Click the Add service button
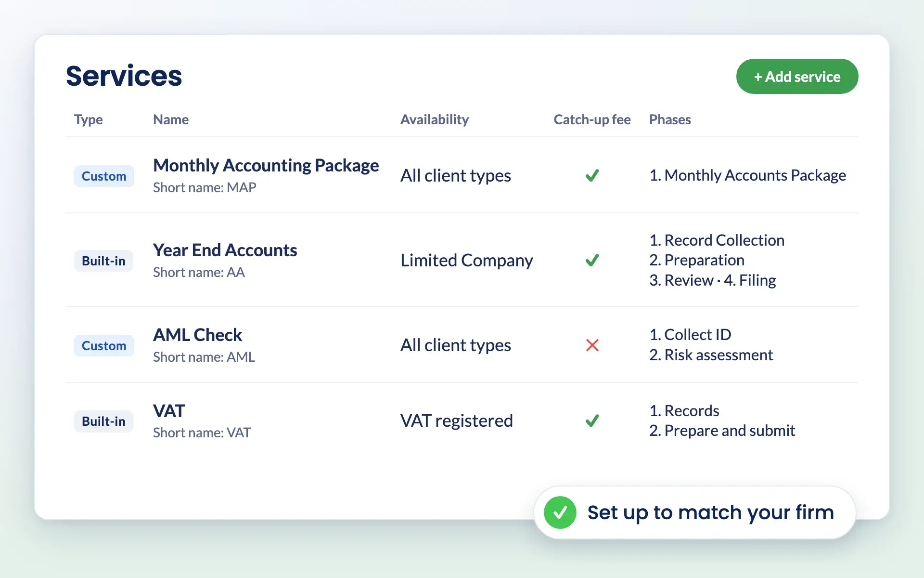The image size is (924, 578). click(x=797, y=77)
